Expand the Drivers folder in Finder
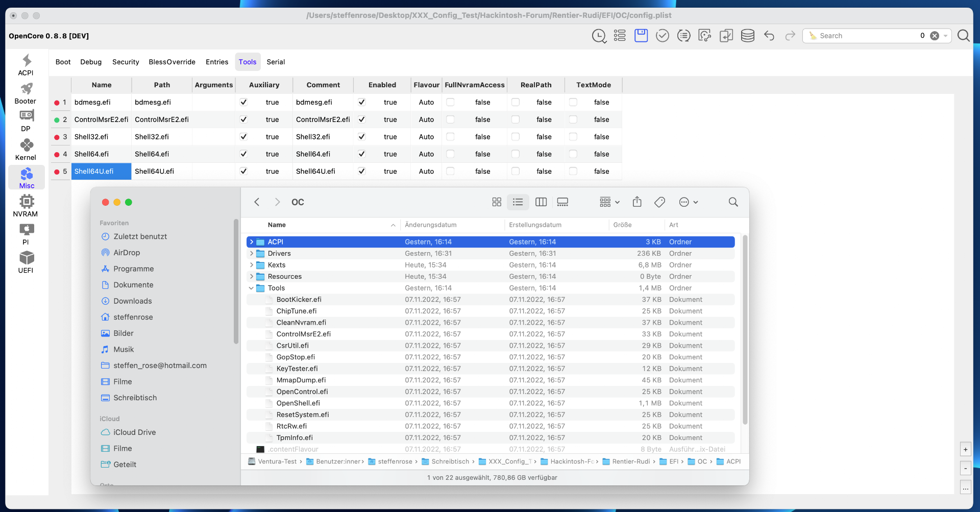The height and width of the screenshot is (512, 980). point(251,254)
